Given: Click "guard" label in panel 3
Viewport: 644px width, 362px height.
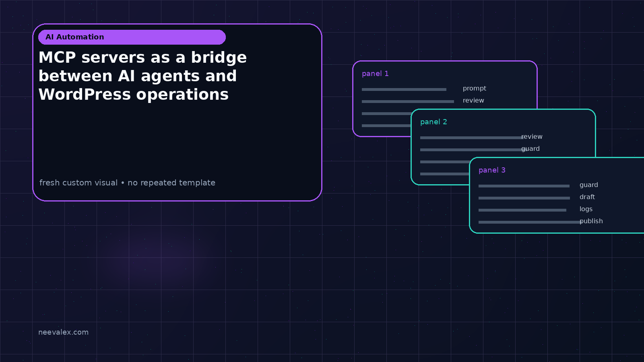Looking at the screenshot, I should click(x=589, y=185).
